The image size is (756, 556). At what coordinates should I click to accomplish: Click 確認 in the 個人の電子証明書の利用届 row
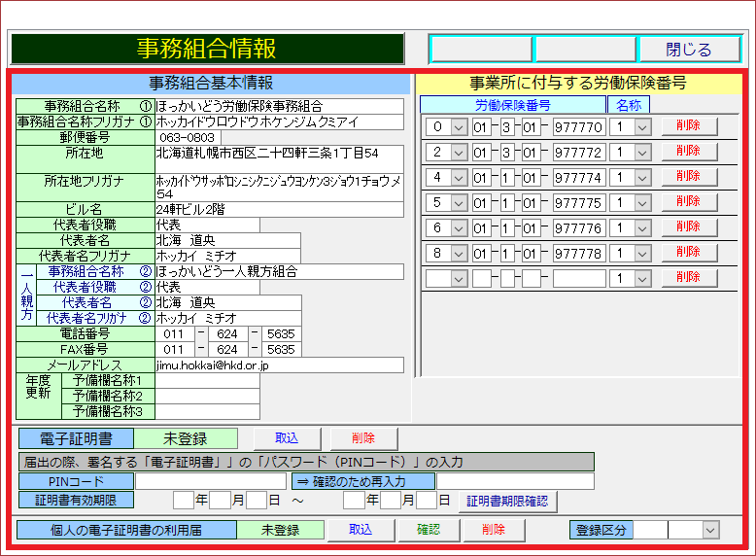429,530
